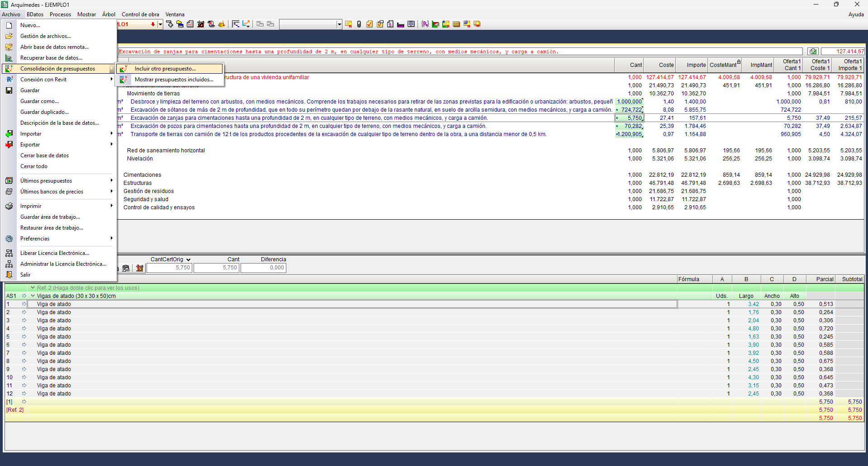Click the factory silhouette toolbar icon
The height and width of the screenshot is (466, 868).
[x=400, y=24]
